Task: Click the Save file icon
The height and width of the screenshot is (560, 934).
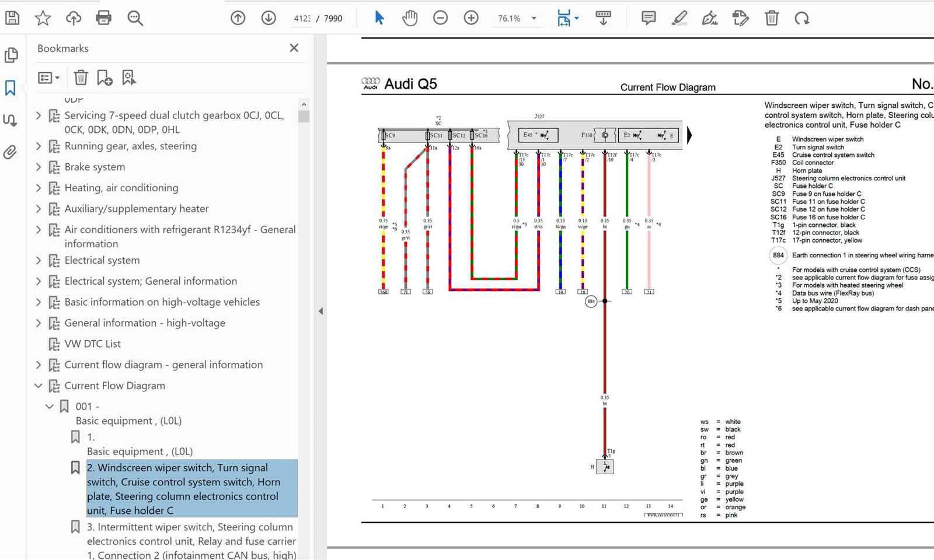Action: pyautogui.click(x=12, y=18)
